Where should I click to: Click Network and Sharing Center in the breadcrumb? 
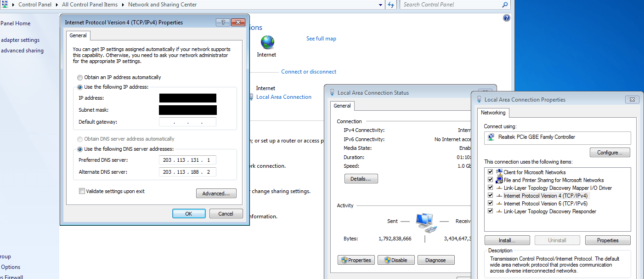[x=162, y=5]
